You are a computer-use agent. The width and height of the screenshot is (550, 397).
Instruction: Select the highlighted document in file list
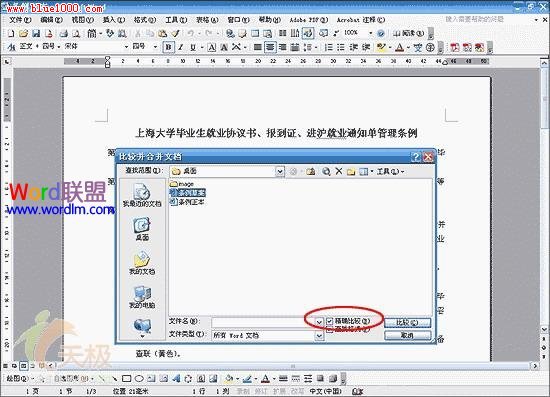[187, 193]
